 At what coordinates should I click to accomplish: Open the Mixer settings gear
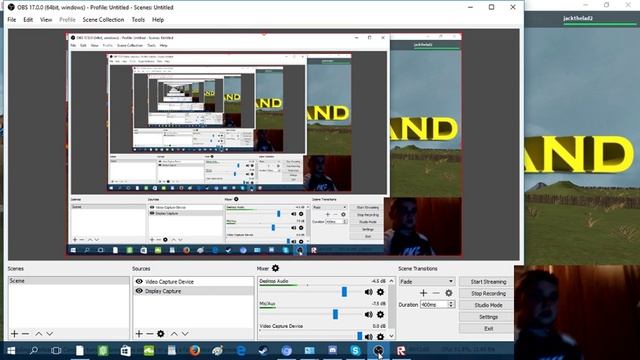click(x=276, y=268)
